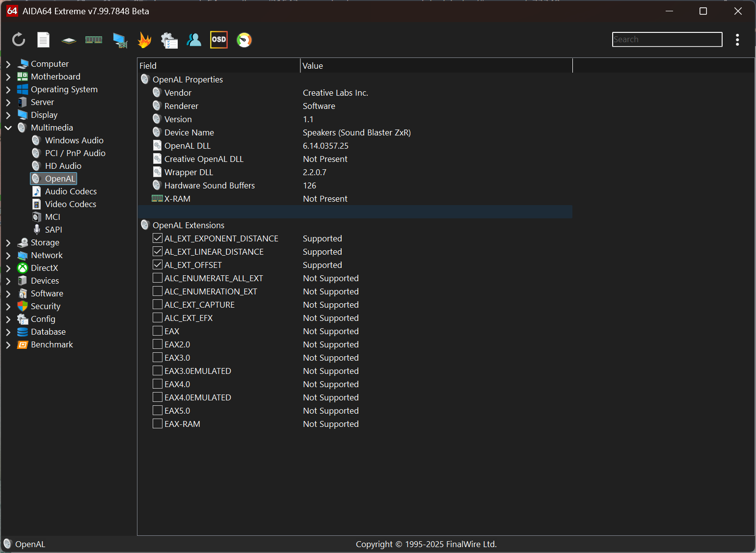Click the Security shield icon in sidebar
Screen dimensions: 756x553
[x=23, y=306]
